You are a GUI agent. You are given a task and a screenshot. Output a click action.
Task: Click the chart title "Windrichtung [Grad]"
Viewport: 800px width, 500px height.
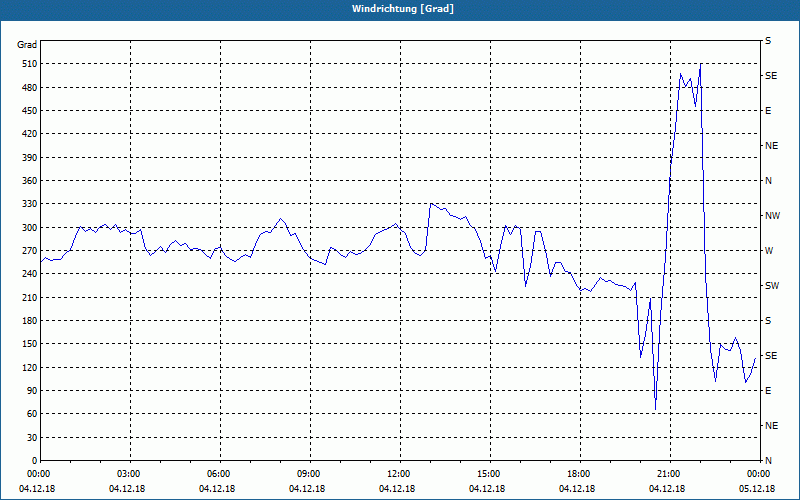point(403,9)
